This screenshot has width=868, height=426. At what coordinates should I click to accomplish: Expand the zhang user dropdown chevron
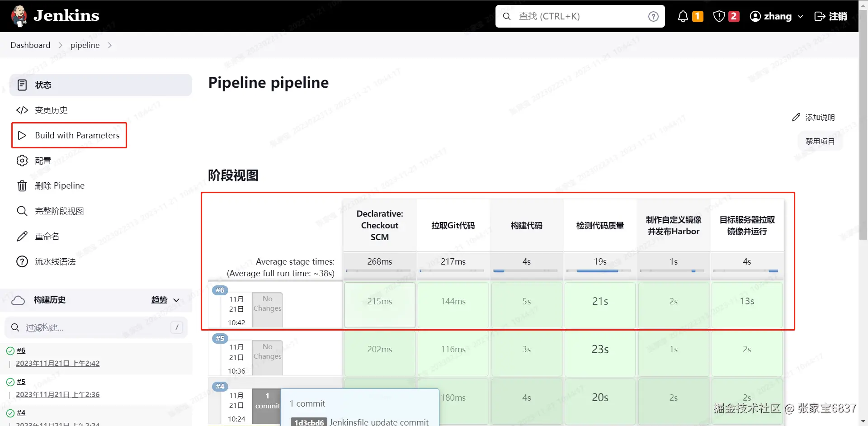801,16
